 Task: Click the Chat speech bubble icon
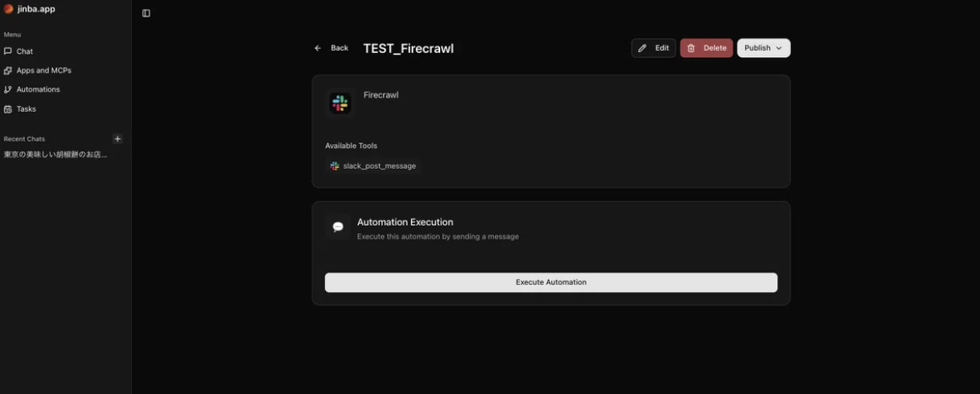coord(8,51)
